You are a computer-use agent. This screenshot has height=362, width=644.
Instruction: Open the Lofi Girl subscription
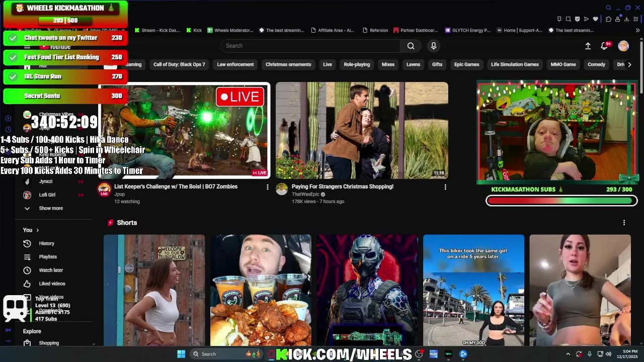coord(47,195)
